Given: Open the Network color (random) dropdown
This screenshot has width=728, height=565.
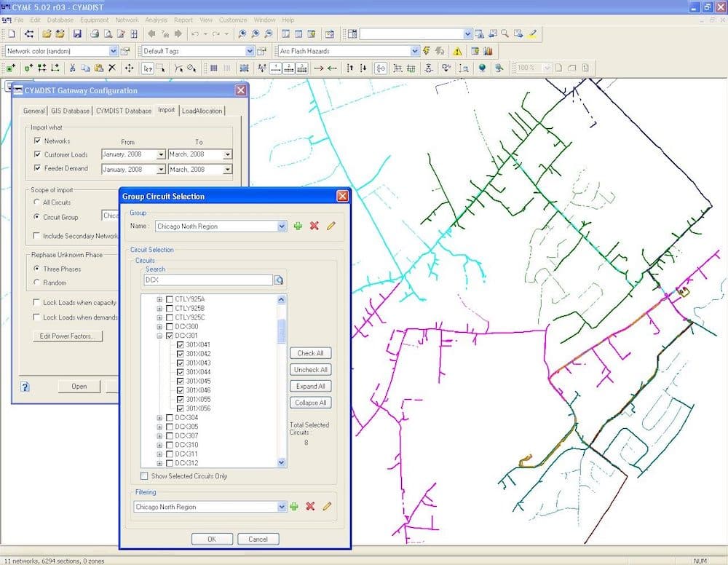Looking at the screenshot, I should (114, 51).
